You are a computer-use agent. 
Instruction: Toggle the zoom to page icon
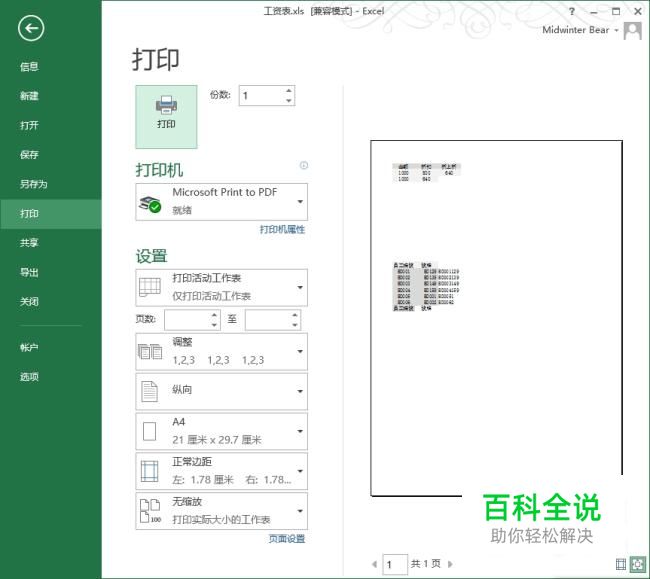637,564
